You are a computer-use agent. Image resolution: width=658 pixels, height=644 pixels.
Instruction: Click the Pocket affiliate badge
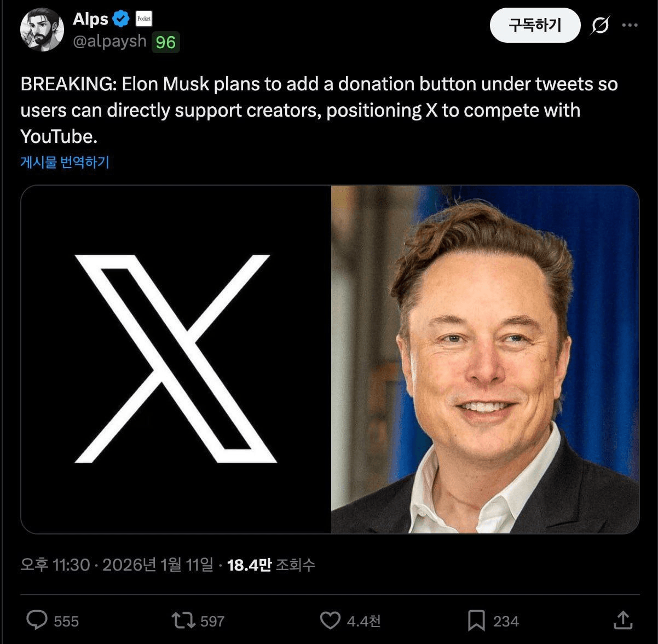(144, 19)
